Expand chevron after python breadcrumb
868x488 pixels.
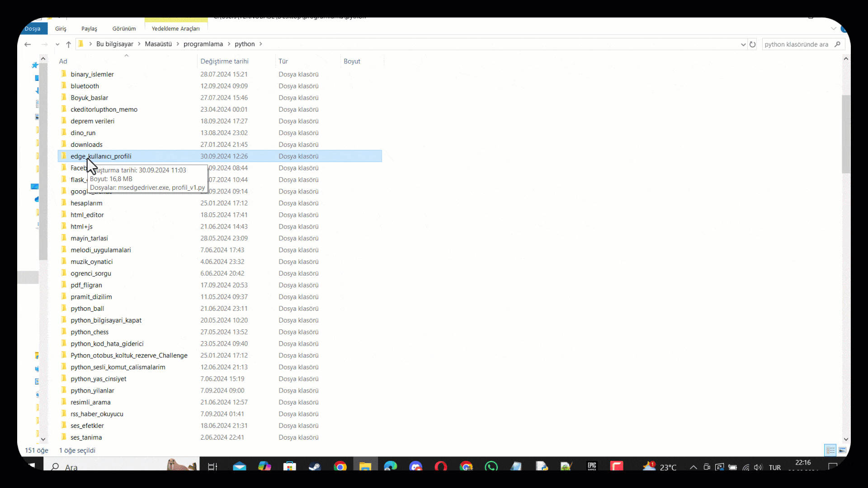click(261, 44)
